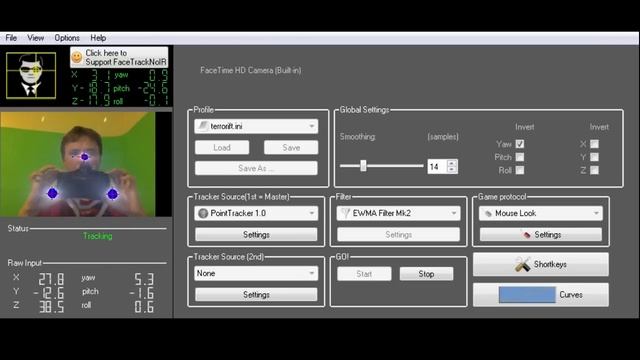640x360 pixels.
Task: Click the FaceTrackNoIR face logo image
Action: coord(31,76)
